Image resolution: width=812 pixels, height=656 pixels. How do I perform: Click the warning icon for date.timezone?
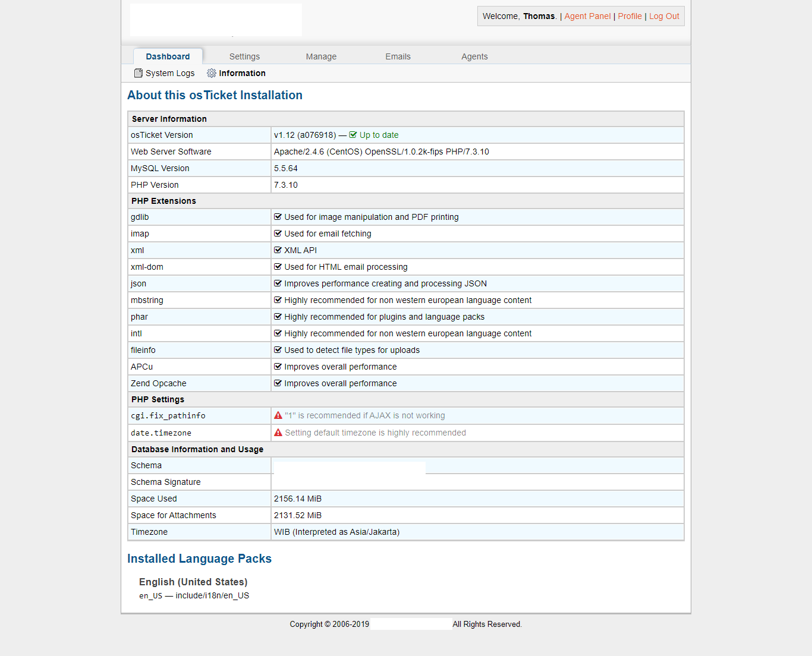pyautogui.click(x=278, y=433)
